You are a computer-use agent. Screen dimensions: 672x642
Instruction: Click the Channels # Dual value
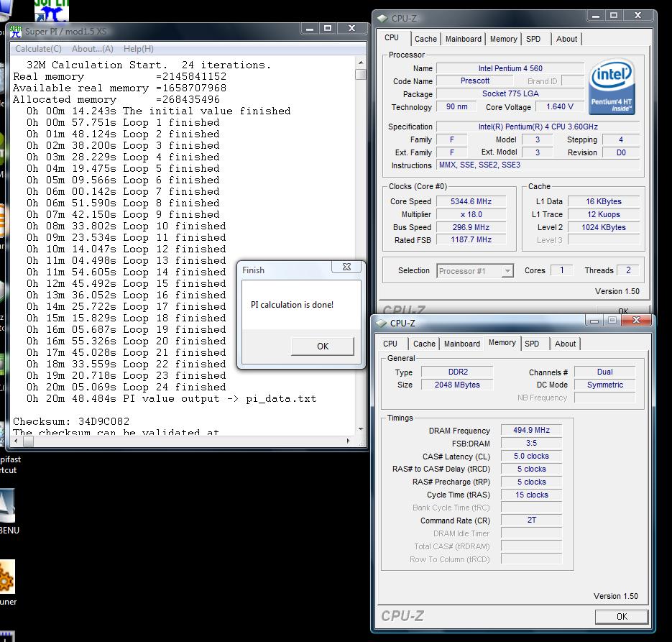604,372
